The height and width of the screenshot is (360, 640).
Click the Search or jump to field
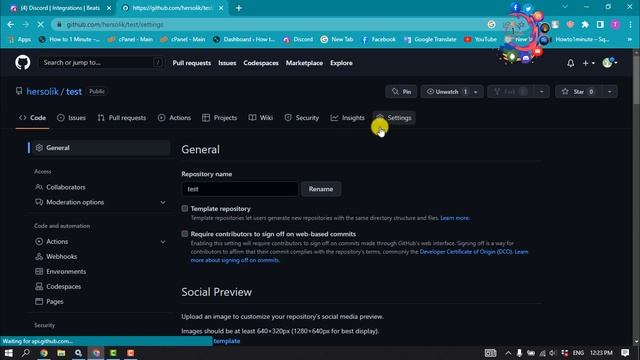pyautogui.click(x=101, y=62)
